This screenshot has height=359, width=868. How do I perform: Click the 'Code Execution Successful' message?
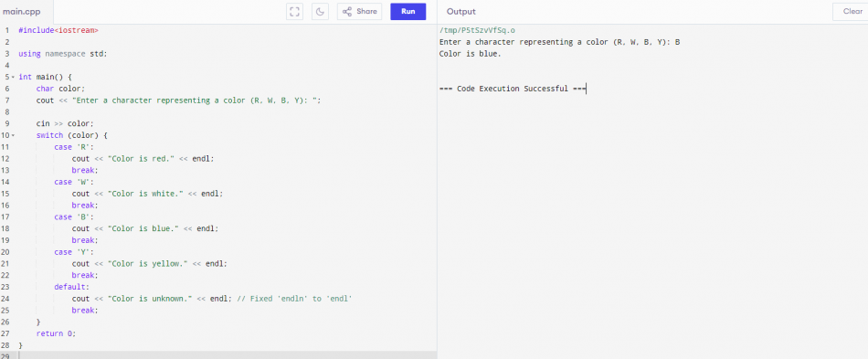click(x=512, y=89)
